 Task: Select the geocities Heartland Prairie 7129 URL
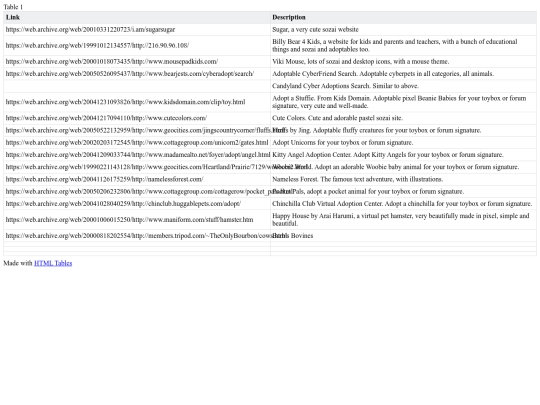(157, 167)
